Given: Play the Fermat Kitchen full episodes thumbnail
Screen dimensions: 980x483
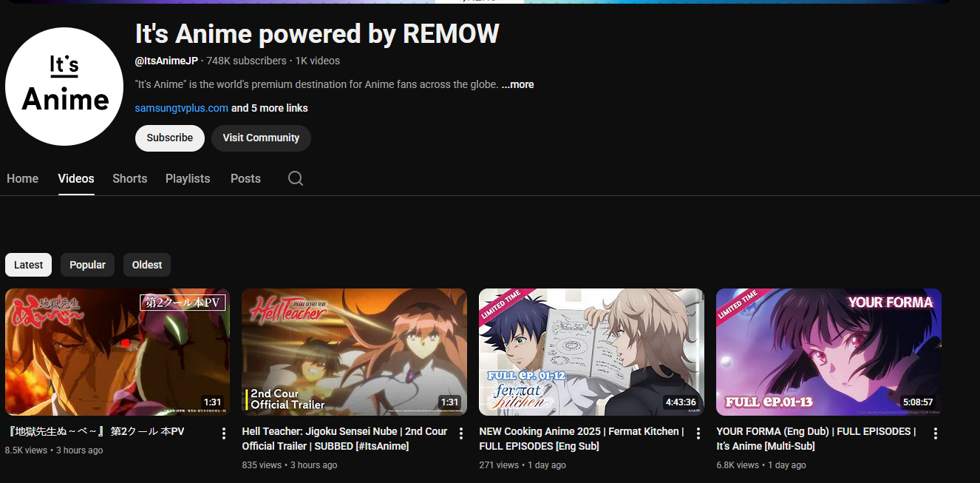Looking at the screenshot, I should tap(591, 352).
